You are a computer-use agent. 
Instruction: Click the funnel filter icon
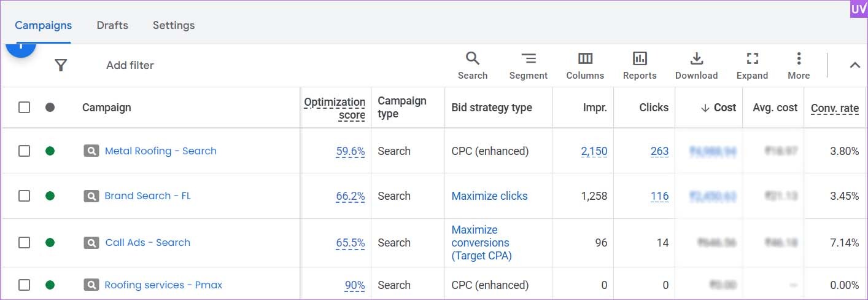click(x=61, y=65)
